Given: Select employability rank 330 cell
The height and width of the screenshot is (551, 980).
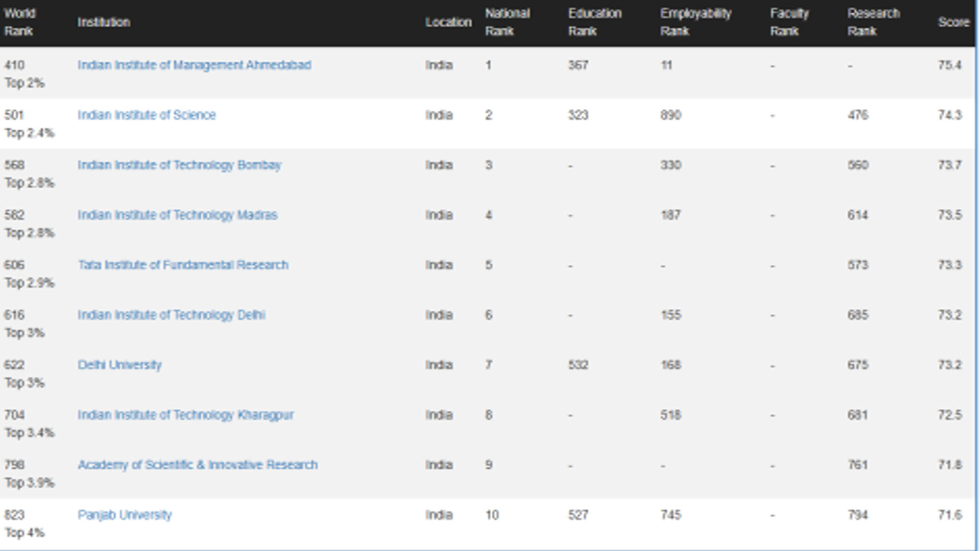Looking at the screenshot, I should 671,165.
